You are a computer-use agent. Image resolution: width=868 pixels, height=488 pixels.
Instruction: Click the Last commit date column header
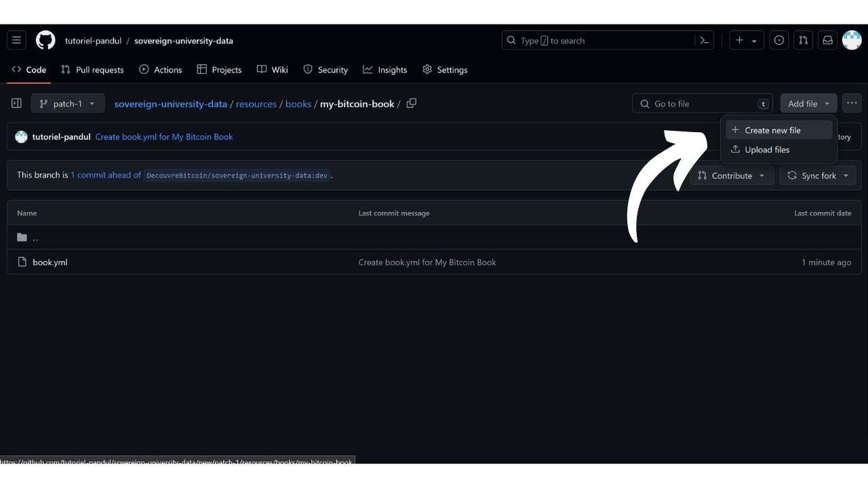823,213
